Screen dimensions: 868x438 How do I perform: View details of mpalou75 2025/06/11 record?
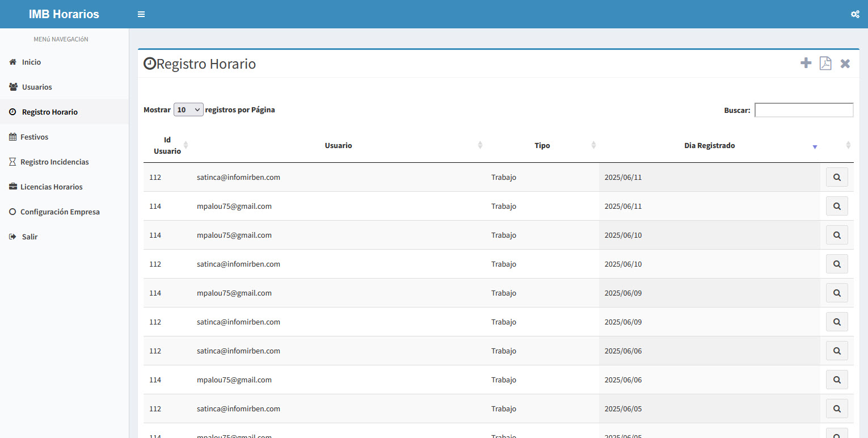(837, 206)
